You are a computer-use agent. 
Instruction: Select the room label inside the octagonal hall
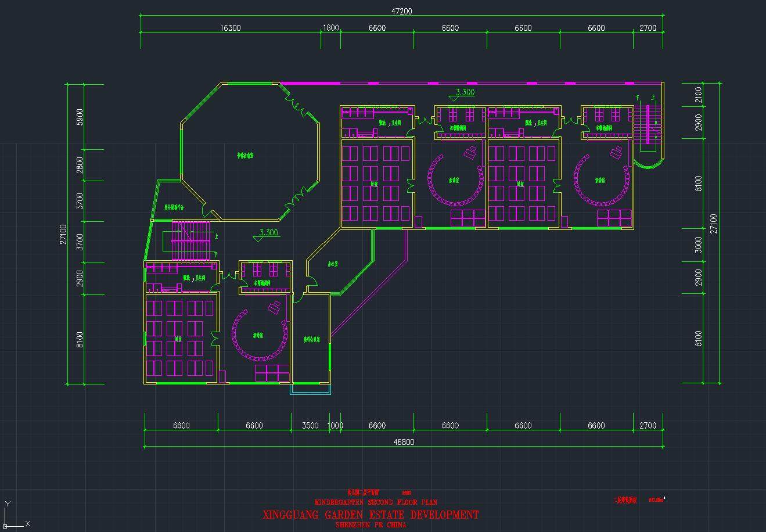click(248, 155)
